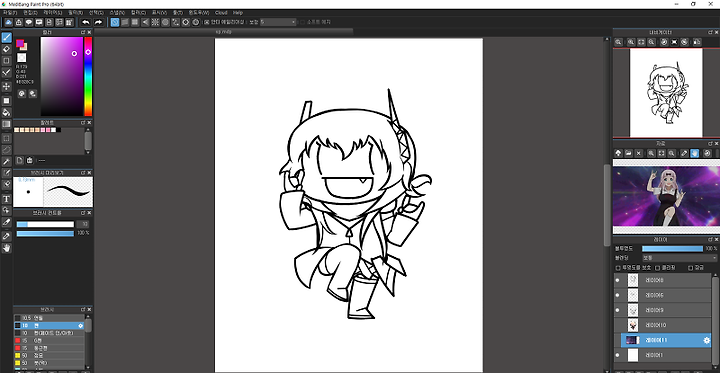Viewport: 720px width, 373px height.
Task: Open settings gear of the selected layer
Action: [x=707, y=340]
